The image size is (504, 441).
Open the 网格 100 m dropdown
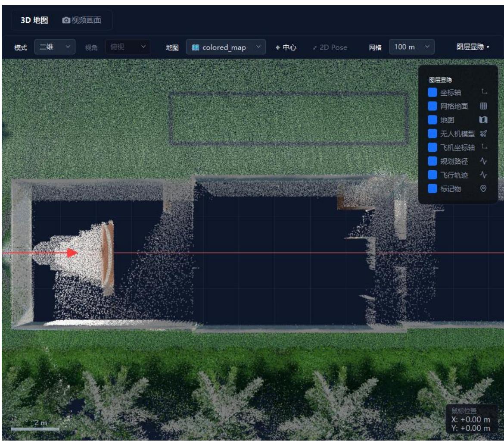pyautogui.click(x=412, y=47)
